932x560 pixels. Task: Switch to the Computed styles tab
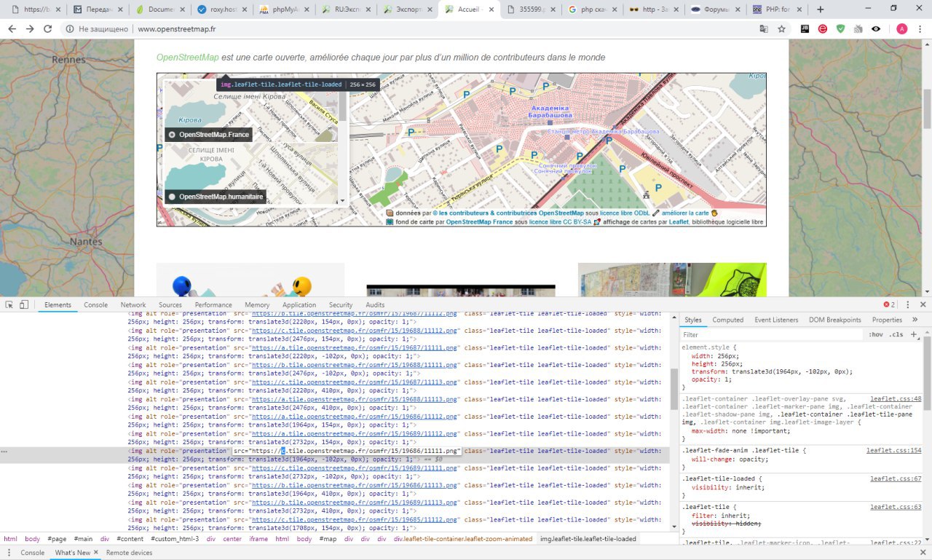click(x=728, y=320)
